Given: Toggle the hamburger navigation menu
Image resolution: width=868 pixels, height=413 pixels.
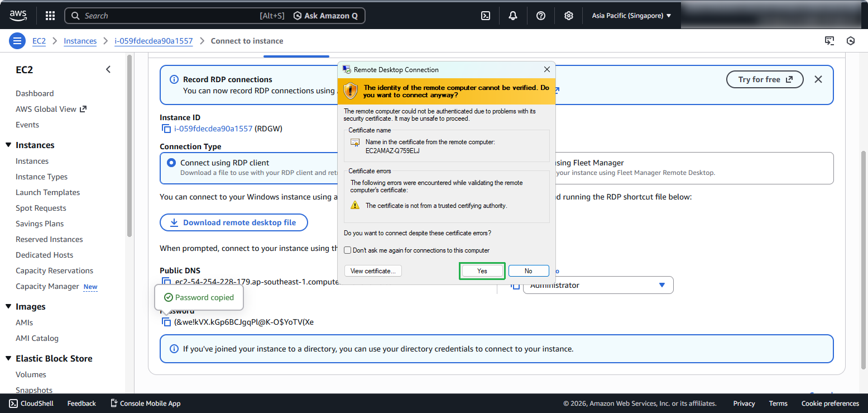Looking at the screenshot, I should [17, 41].
